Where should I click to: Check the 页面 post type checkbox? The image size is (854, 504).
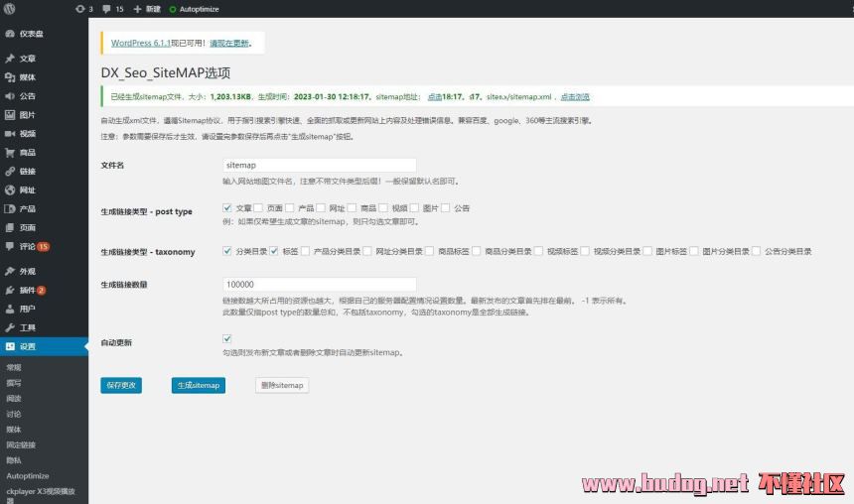coord(258,208)
